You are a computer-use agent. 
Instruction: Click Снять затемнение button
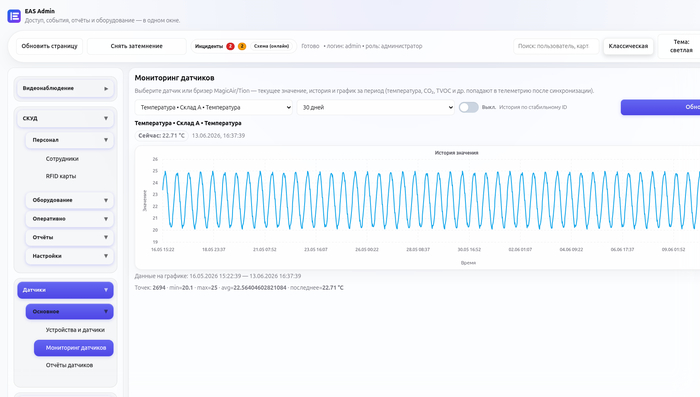(x=137, y=46)
